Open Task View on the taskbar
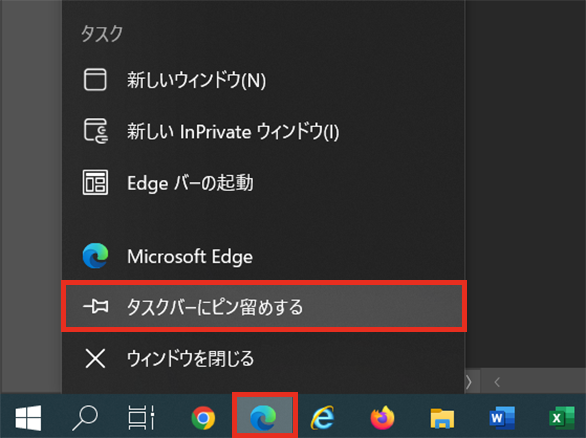The height and width of the screenshot is (438, 586). click(x=141, y=417)
